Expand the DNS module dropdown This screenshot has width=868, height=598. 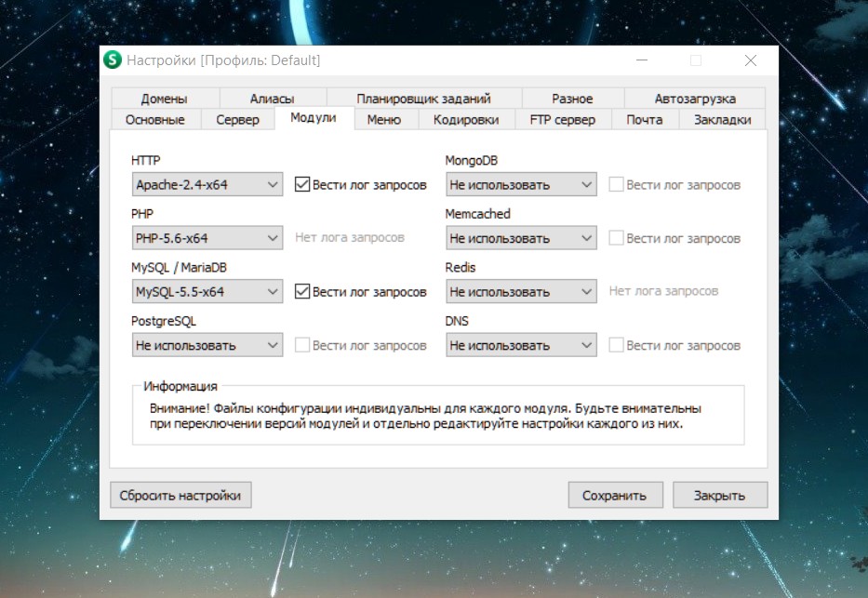(520, 345)
